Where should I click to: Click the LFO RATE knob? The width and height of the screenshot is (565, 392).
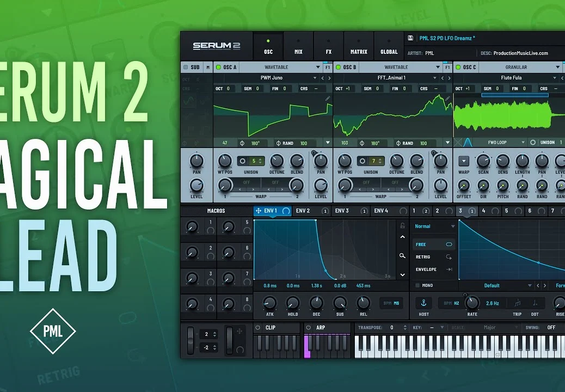pos(472,303)
